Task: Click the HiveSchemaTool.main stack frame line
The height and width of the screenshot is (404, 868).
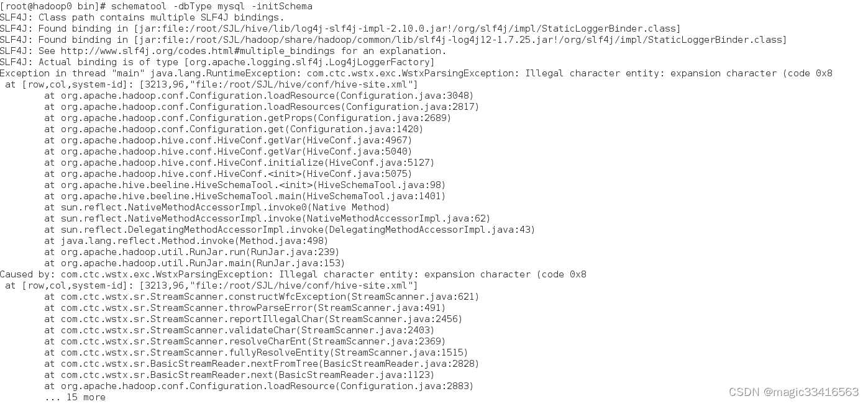Action: [245, 196]
